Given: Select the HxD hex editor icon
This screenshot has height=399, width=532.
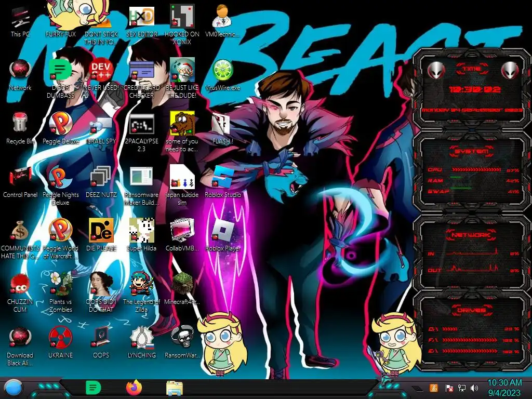Looking at the screenshot, I should (x=141, y=21).
